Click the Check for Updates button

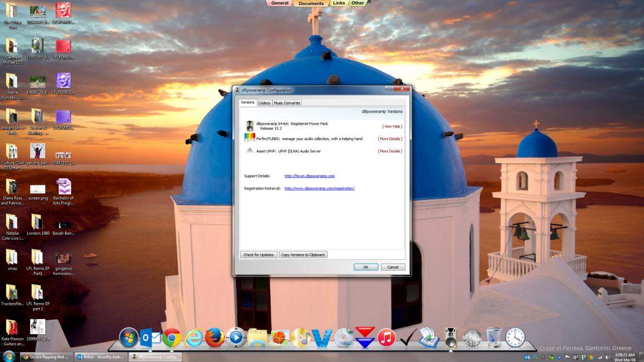tap(259, 255)
